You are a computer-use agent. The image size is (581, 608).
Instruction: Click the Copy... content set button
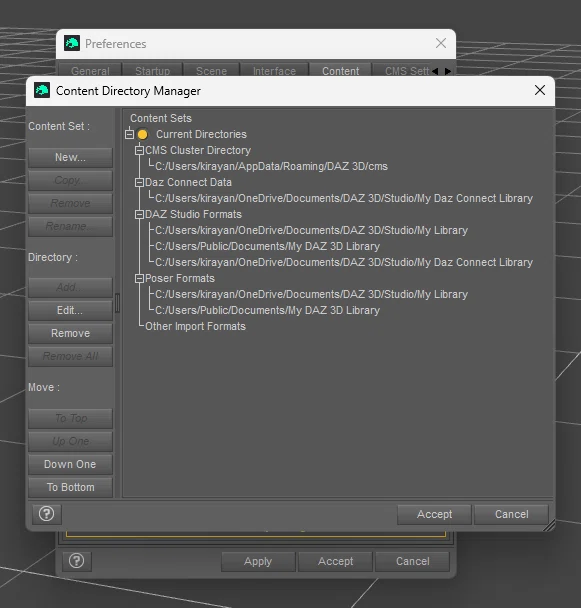(70, 180)
